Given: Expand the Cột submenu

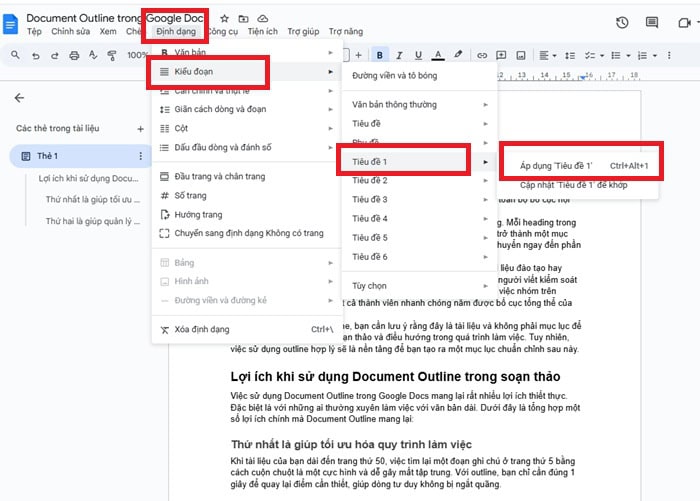Looking at the screenshot, I should point(247,128).
